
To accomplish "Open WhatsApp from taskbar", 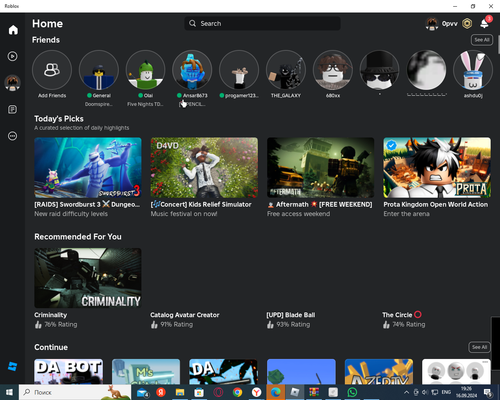I will [352, 392].
